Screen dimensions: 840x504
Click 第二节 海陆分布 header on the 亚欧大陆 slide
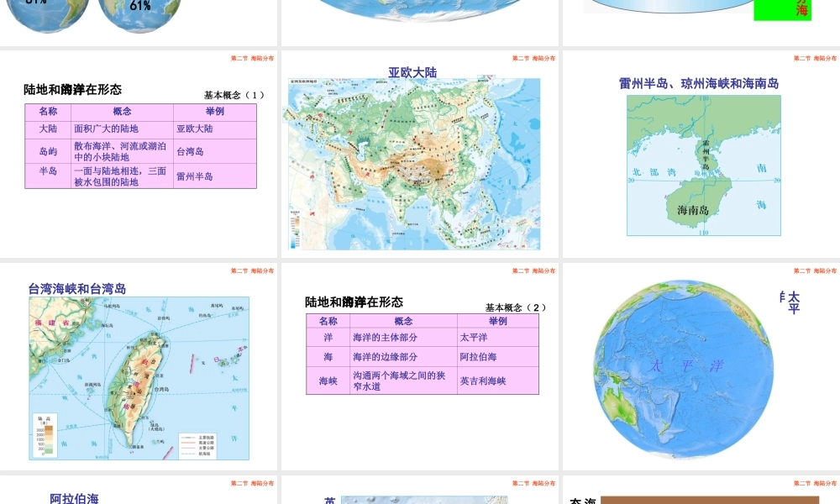point(533,58)
